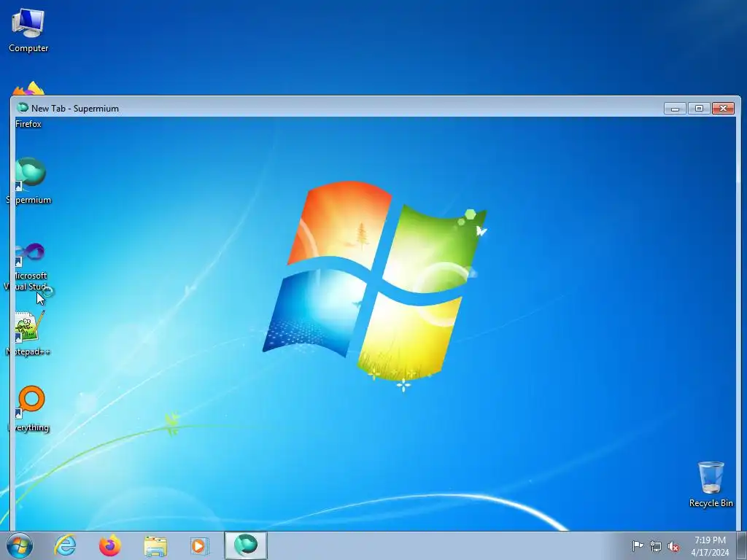Image resolution: width=747 pixels, height=560 pixels.
Task: Maximize the New Tab - Supermium window
Action: pos(699,108)
